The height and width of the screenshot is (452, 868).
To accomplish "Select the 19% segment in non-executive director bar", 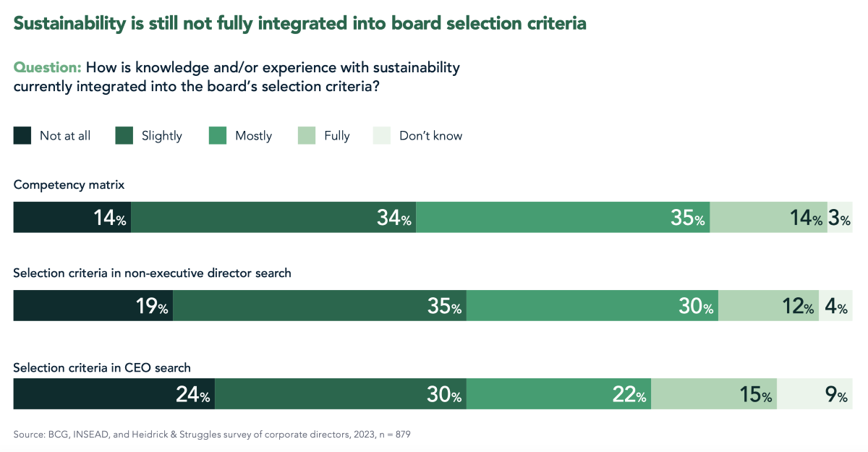I will (93, 306).
